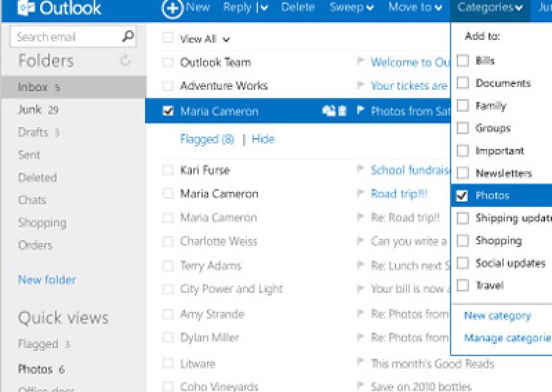Image resolution: width=552 pixels, height=392 pixels.
Task: Click Hide to collapse flagged messages
Action: [263, 139]
